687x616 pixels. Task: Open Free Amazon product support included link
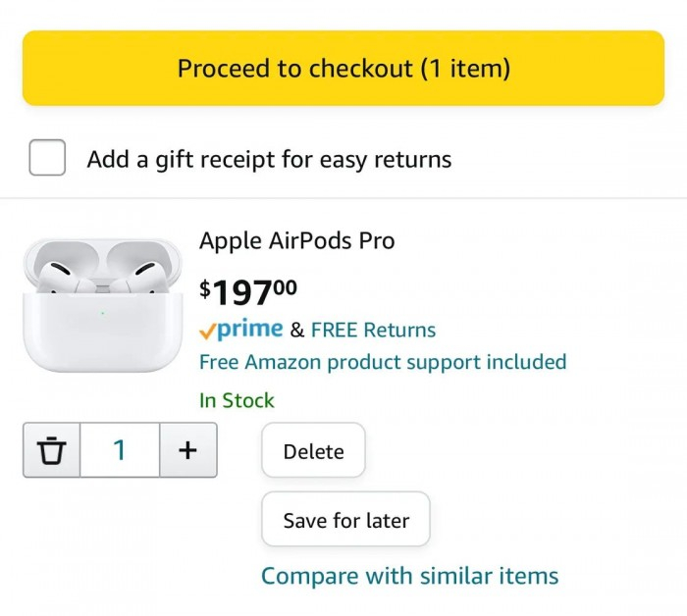tap(383, 362)
